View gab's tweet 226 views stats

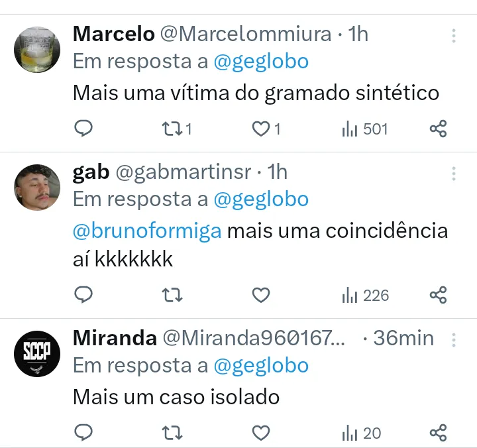(365, 295)
